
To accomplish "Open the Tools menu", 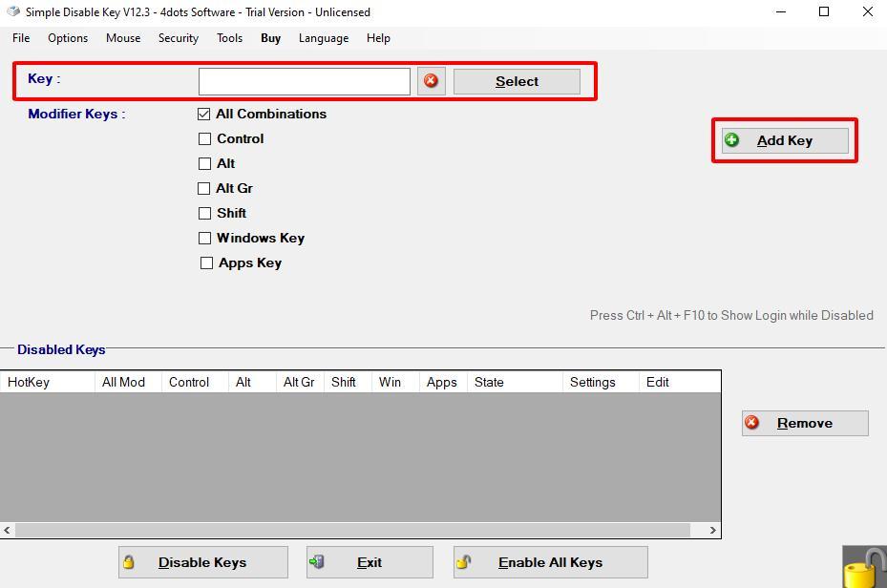I will point(229,38).
